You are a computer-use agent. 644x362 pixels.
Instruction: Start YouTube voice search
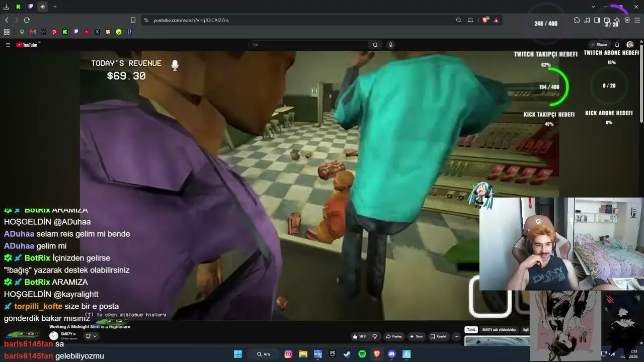[x=390, y=45]
